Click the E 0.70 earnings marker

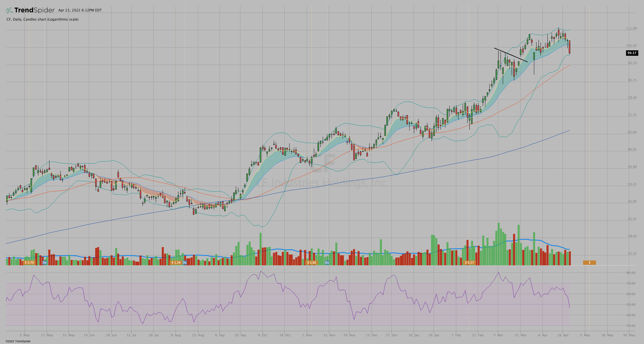pyautogui.click(x=29, y=263)
